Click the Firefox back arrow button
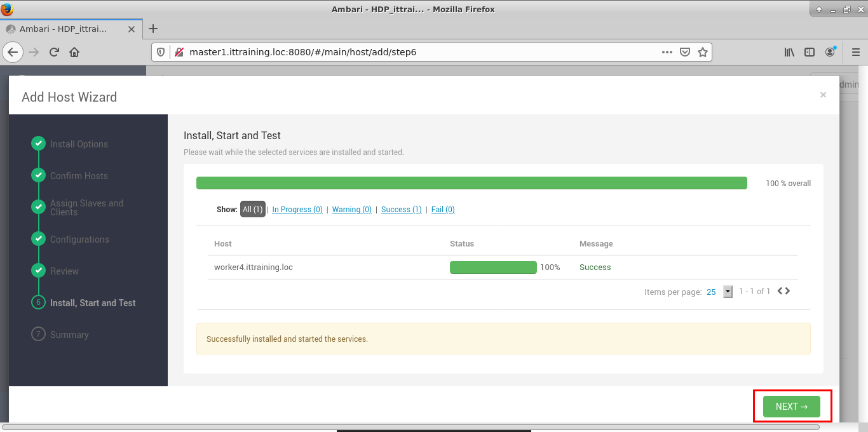The width and height of the screenshot is (868, 432). (x=14, y=52)
